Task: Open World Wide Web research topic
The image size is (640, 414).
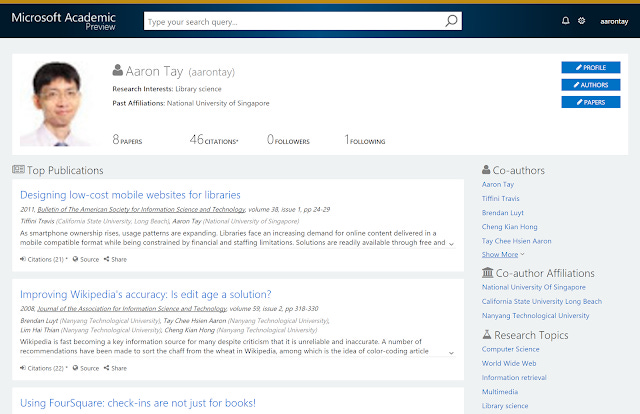Action: 509,363
